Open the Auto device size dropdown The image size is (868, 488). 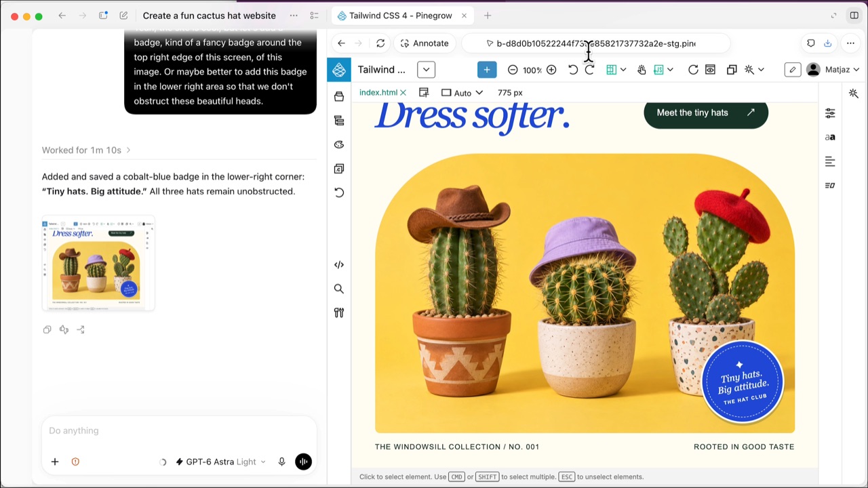click(x=462, y=93)
